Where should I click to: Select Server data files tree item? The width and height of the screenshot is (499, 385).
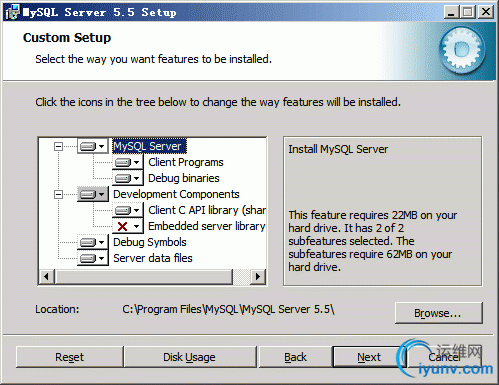click(153, 258)
